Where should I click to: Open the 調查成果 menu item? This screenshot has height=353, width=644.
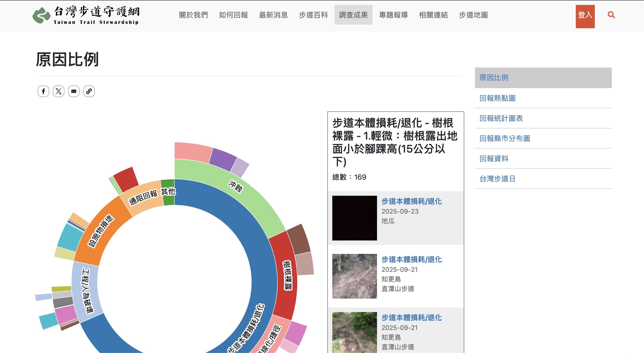click(353, 15)
